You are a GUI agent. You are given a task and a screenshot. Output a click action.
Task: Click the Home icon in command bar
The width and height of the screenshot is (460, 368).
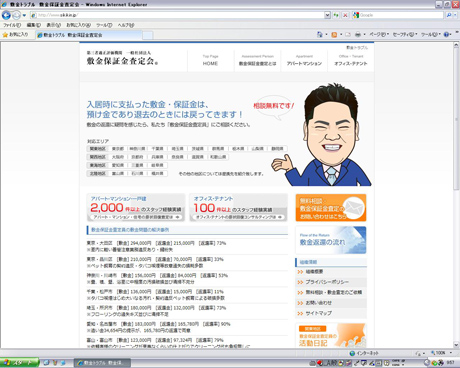pyautogui.click(x=320, y=34)
